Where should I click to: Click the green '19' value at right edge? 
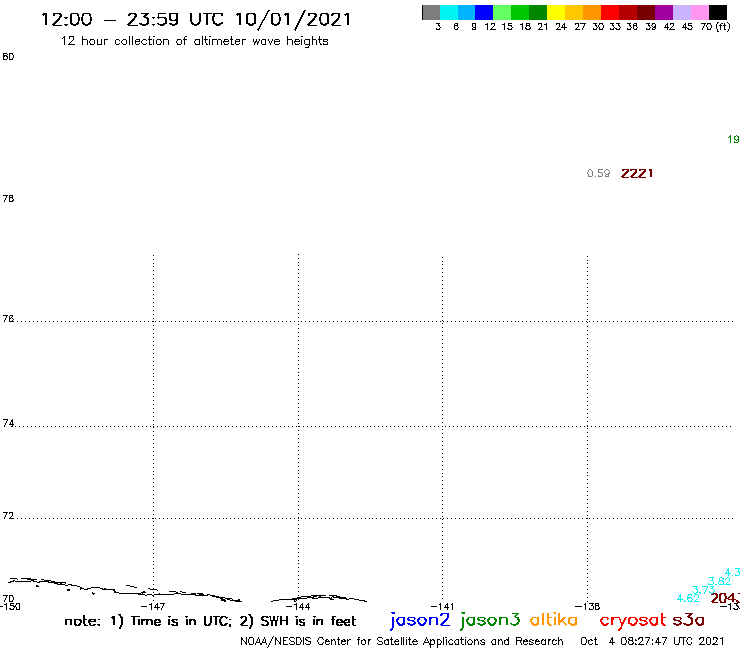[733, 139]
